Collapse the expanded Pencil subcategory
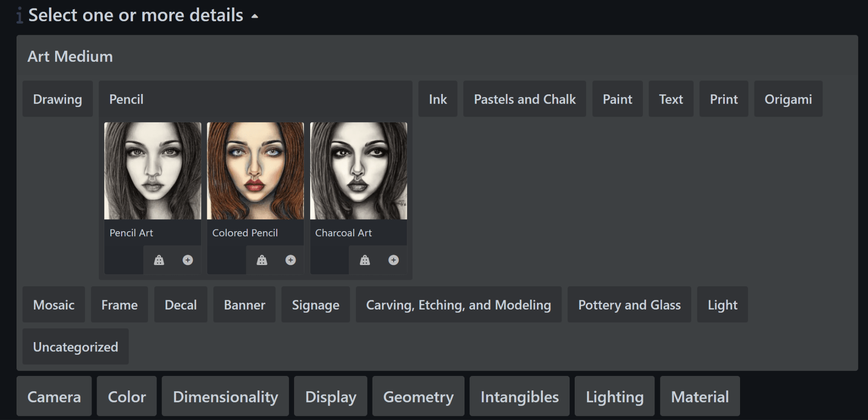Image resolution: width=868 pixels, height=420 pixels. (126, 99)
